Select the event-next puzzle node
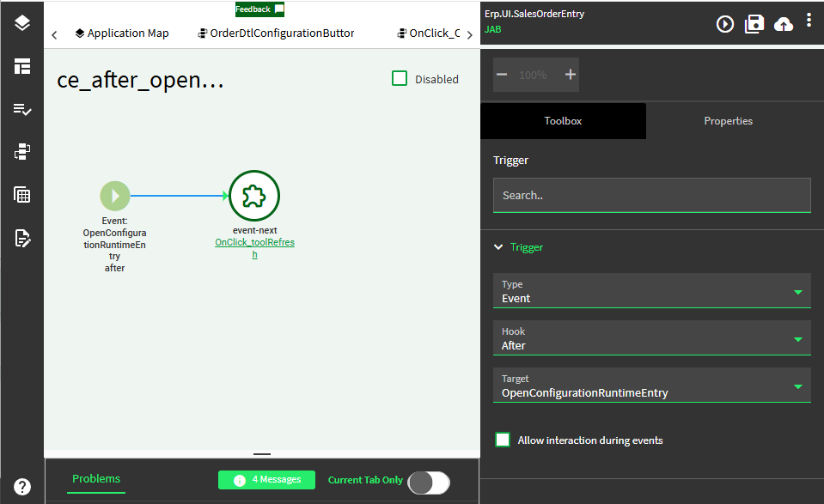 (x=254, y=196)
